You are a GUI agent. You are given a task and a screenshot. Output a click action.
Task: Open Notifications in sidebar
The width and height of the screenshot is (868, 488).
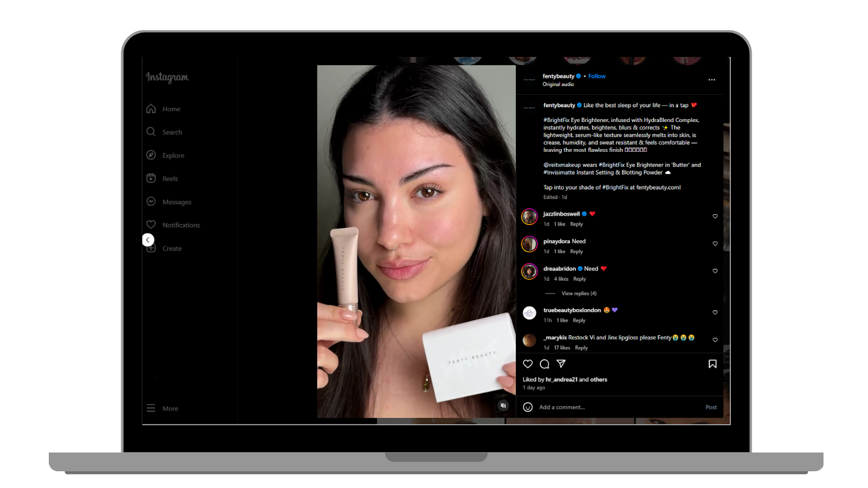click(173, 225)
